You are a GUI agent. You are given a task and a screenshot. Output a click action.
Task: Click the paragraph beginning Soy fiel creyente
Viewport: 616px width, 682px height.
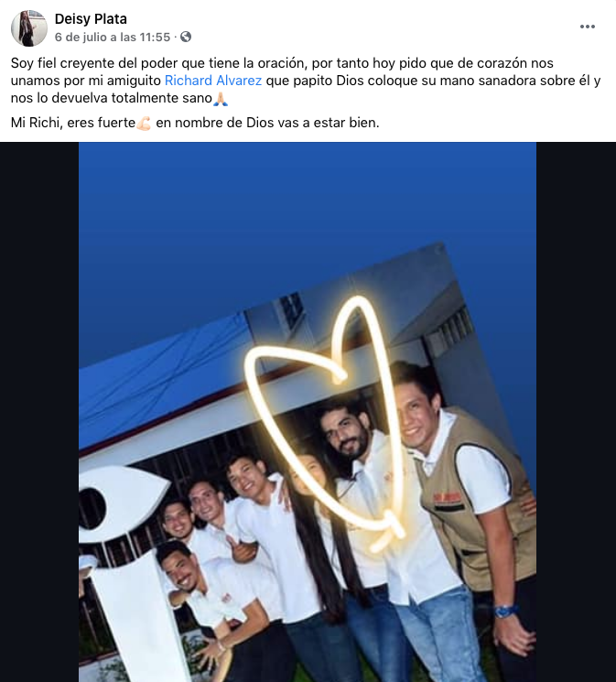tap(306, 81)
